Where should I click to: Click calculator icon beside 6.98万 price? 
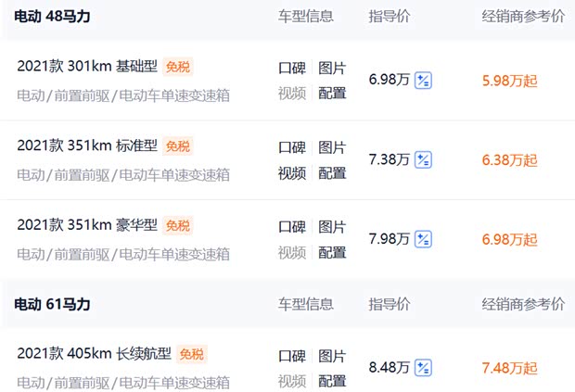pos(423,81)
